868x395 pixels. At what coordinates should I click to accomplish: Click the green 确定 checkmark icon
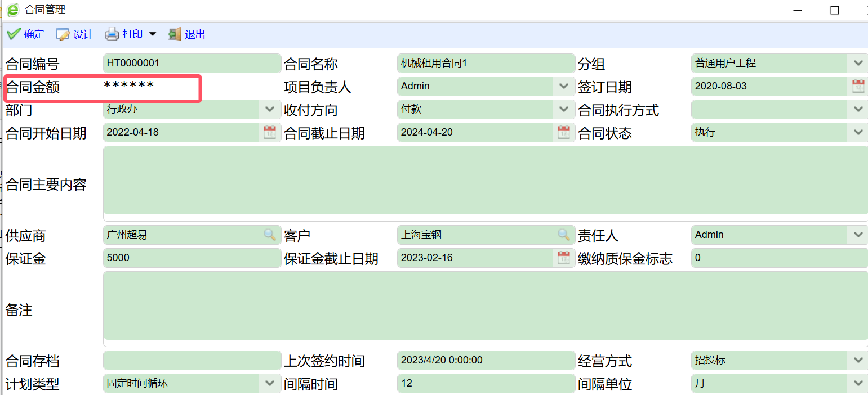(14, 34)
